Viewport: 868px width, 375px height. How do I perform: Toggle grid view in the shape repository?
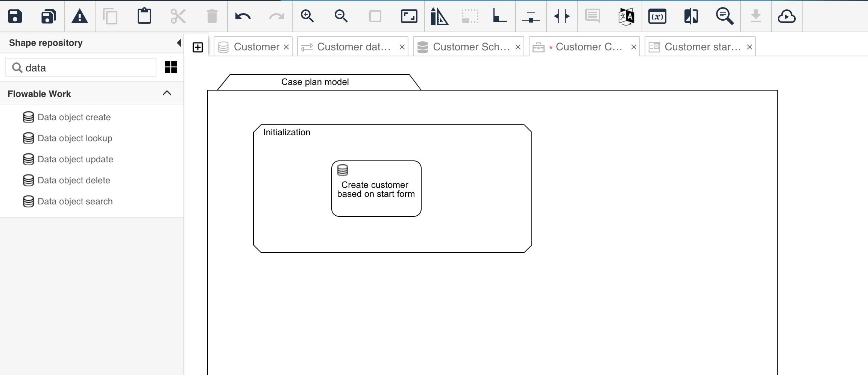tap(170, 67)
